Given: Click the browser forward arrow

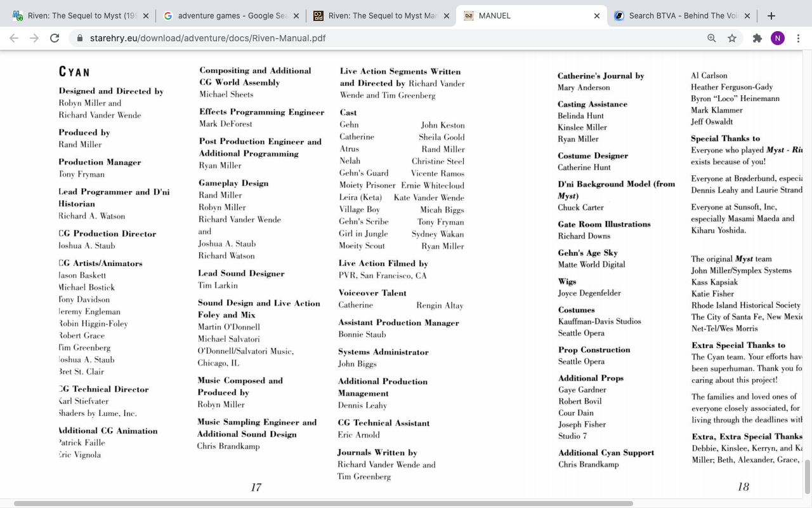Looking at the screenshot, I should 34,38.
